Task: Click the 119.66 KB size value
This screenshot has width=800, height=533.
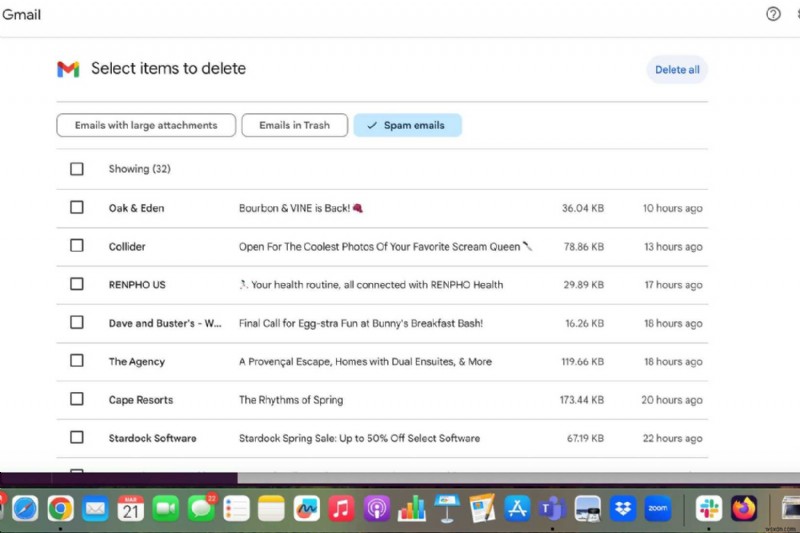Action: [x=583, y=362]
